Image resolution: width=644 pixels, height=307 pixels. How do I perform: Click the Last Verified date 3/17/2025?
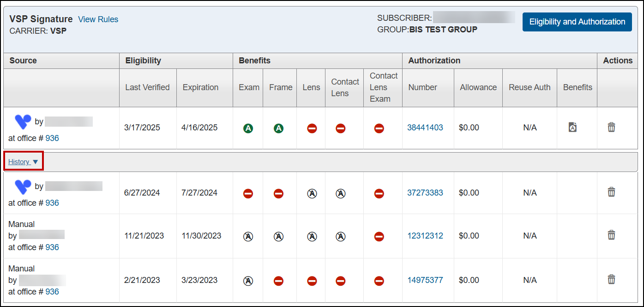(142, 128)
